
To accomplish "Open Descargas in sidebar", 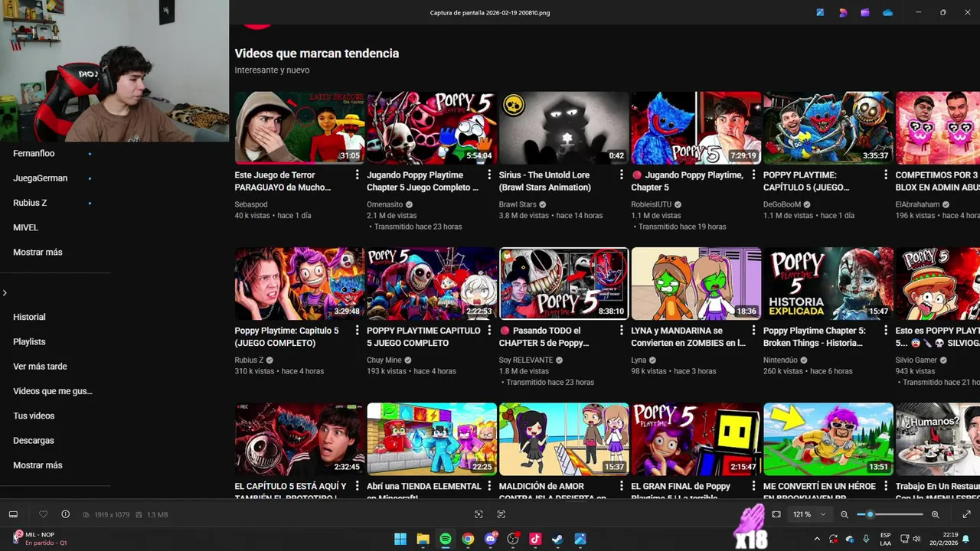I will point(34,441).
